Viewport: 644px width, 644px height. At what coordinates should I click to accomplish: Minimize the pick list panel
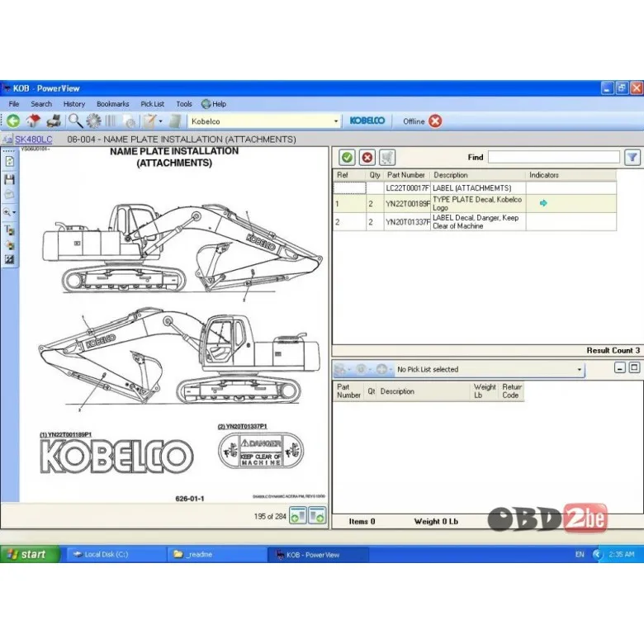(x=620, y=367)
